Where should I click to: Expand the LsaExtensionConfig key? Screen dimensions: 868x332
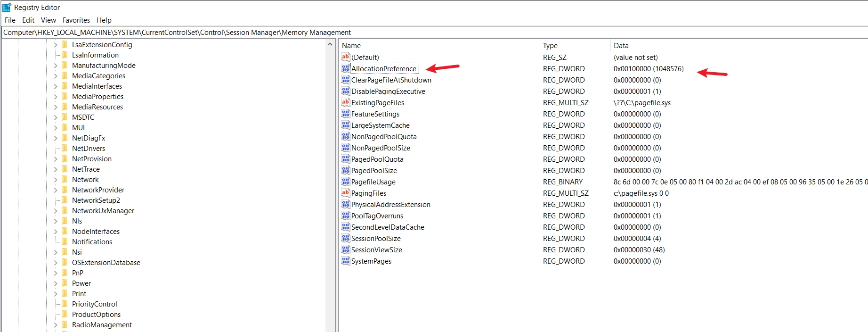coord(56,45)
